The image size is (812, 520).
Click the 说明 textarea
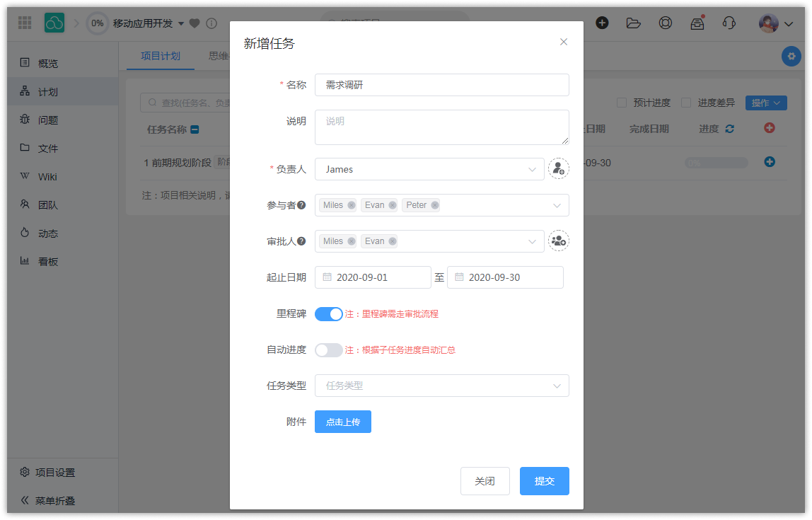[442, 127]
